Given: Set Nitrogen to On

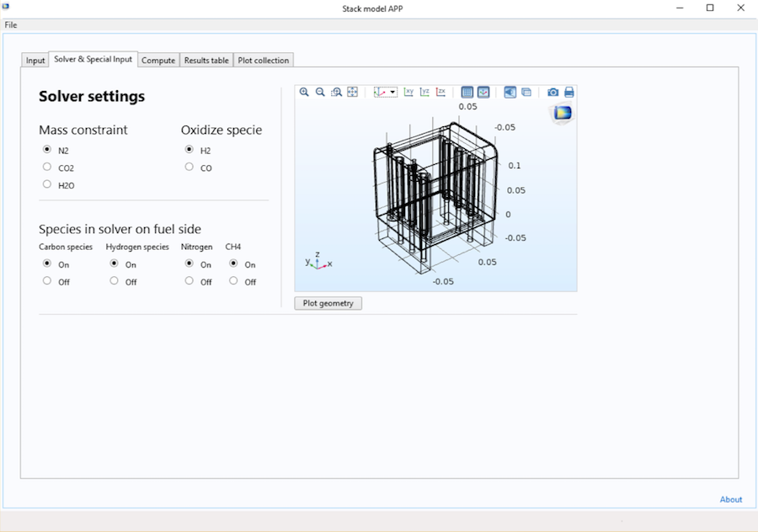Looking at the screenshot, I should (189, 263).
